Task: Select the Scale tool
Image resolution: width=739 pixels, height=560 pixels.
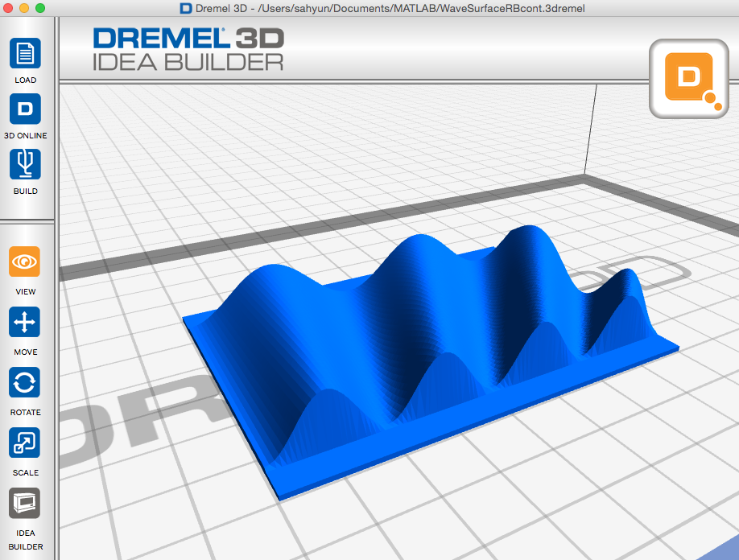Action: [x=24, y=443]
